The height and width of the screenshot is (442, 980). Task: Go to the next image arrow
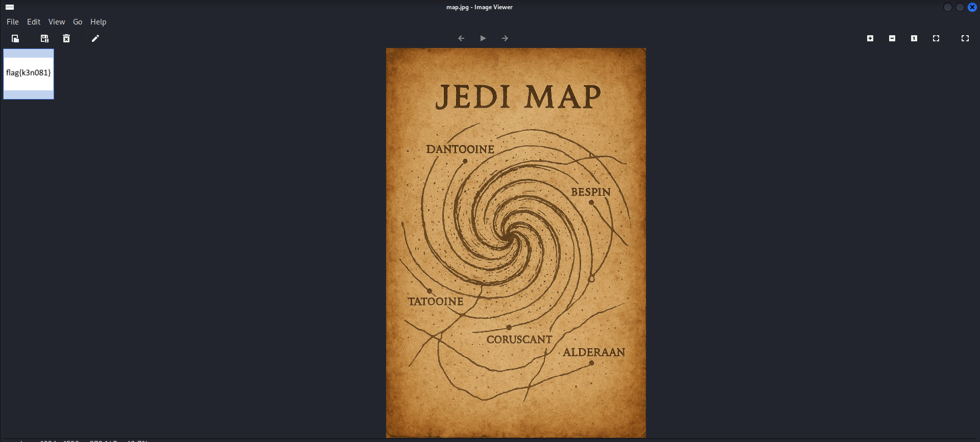coord(505,38)
